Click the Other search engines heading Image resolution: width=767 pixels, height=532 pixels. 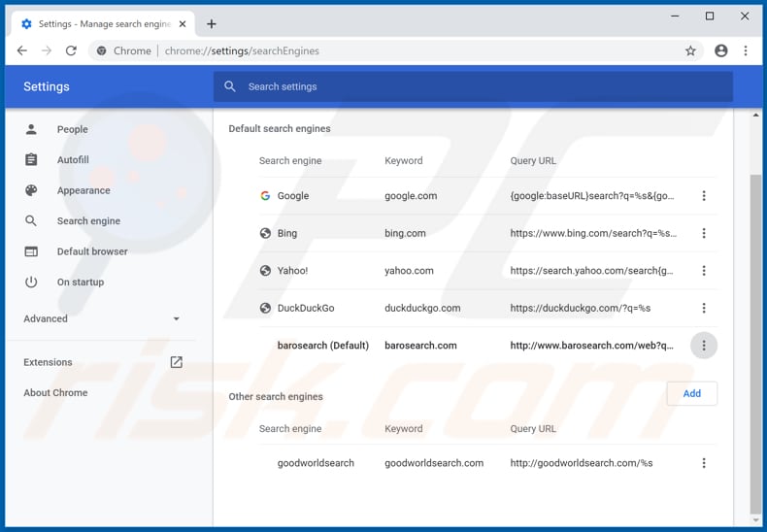point(276,396)
